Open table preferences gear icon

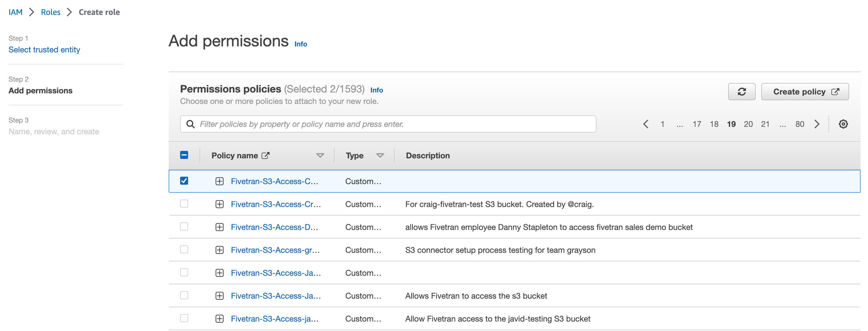(843, 124)
